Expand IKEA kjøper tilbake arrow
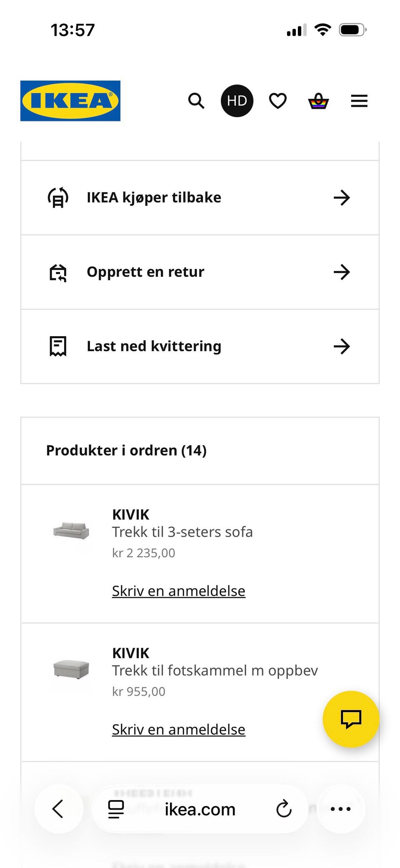Screen dimensions: 400x868 pos(342,197)
